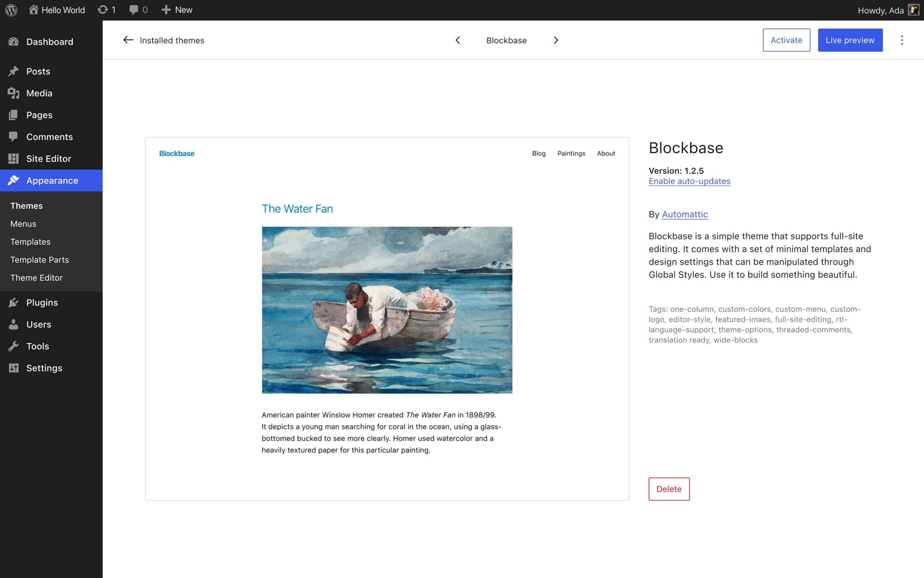Open Posts in the sidebar
The width and height of the screenshot is (924, 578).
point(51,71)
